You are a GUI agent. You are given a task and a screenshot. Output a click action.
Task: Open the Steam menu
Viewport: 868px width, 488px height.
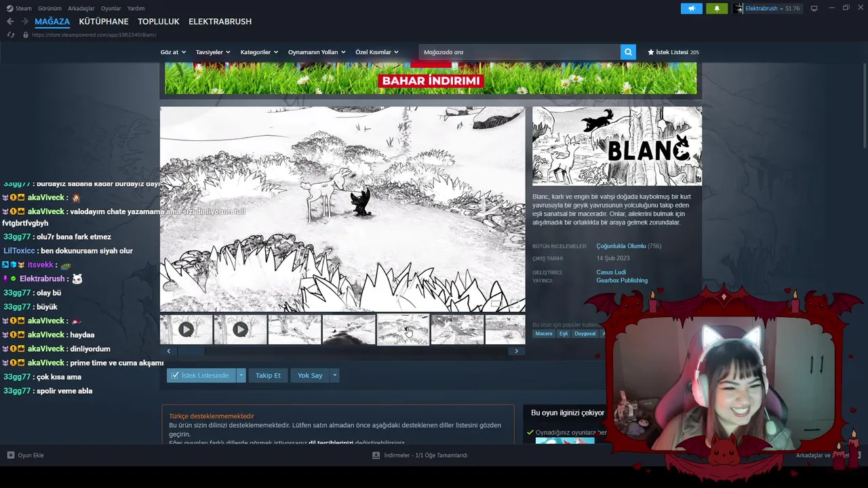click(24, 8)
